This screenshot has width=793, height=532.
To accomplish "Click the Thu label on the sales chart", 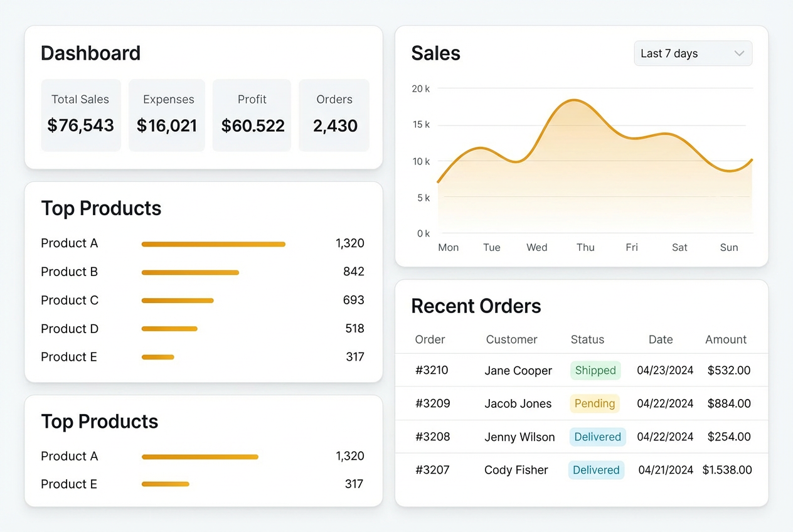I will [585, 247].
